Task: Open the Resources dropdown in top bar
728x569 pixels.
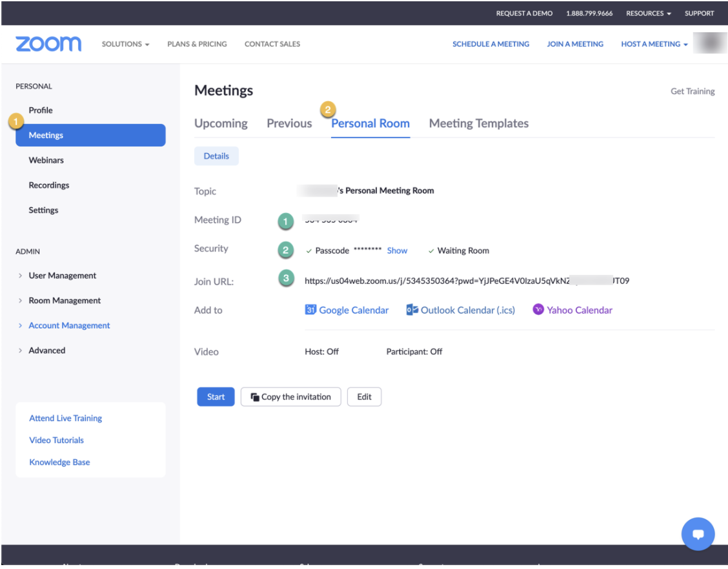Action: (x=648, y=14)
